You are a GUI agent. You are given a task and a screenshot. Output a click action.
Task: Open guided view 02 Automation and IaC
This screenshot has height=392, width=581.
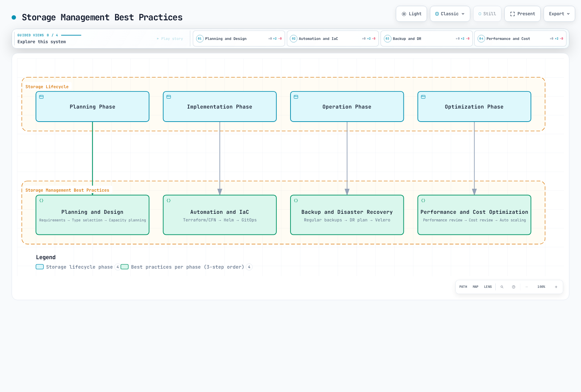[x=333, y=38]
